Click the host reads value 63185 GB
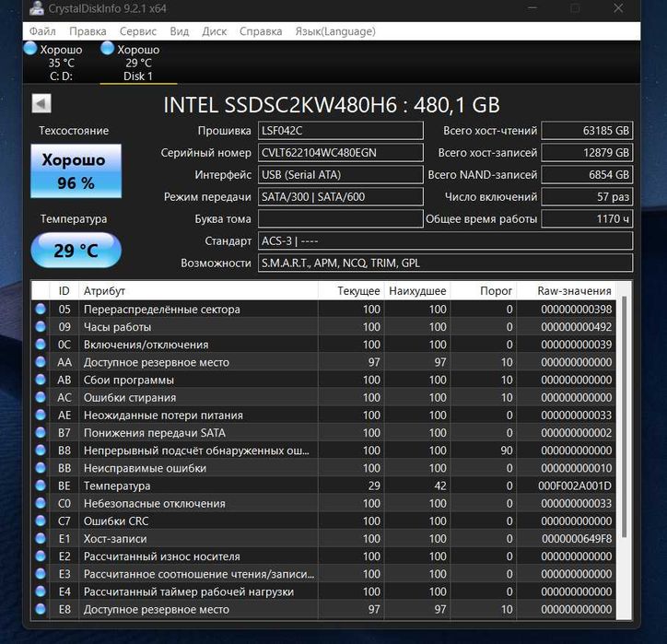 (x=587, y=131)
